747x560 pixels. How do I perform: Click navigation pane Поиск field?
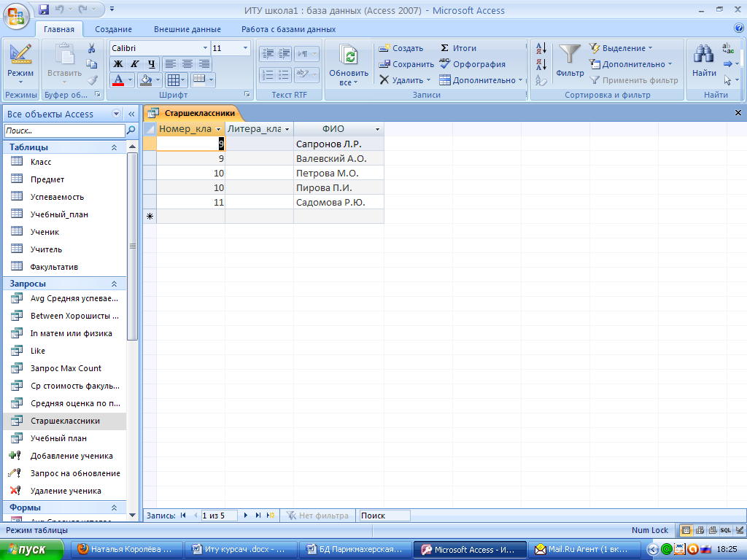[x=64, y=131]
